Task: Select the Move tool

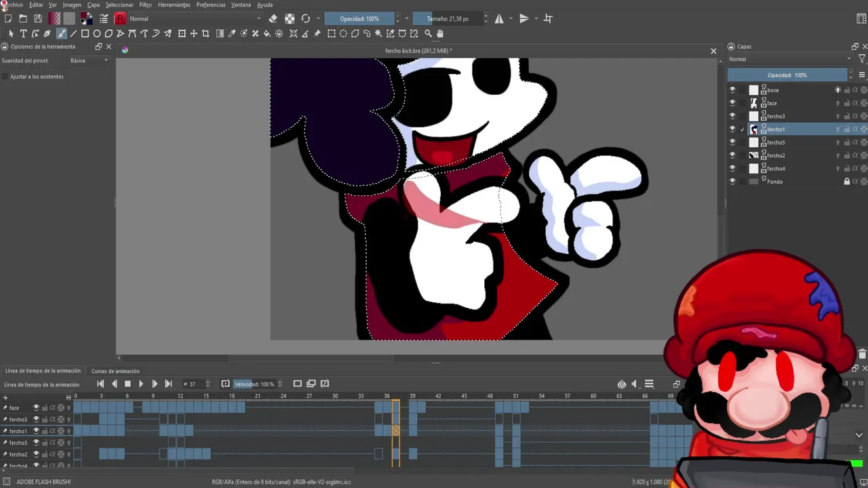Action: (194, 33)
